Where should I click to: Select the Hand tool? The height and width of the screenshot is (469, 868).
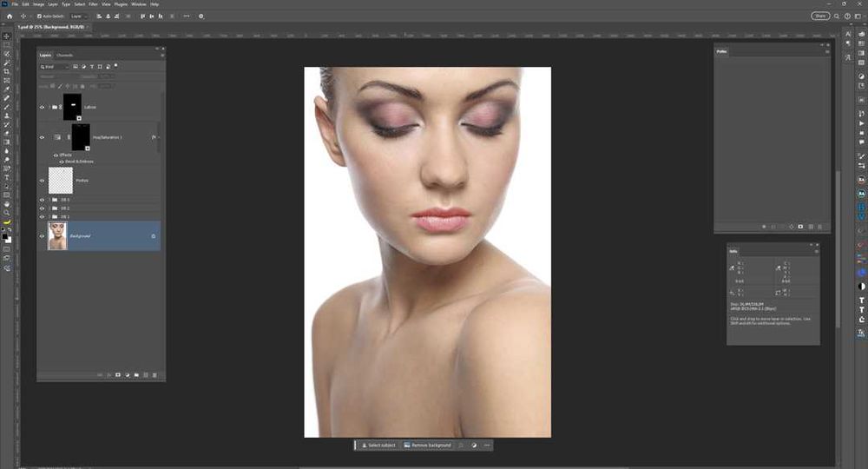[x=7, y=204]
